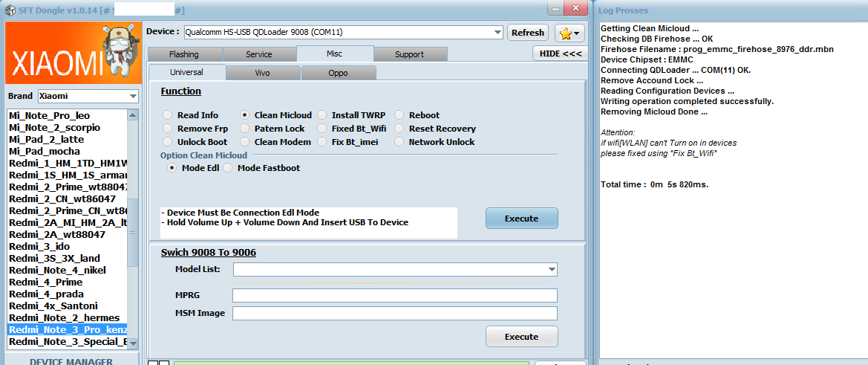Click the Total time log line

[x=654, y=184]
